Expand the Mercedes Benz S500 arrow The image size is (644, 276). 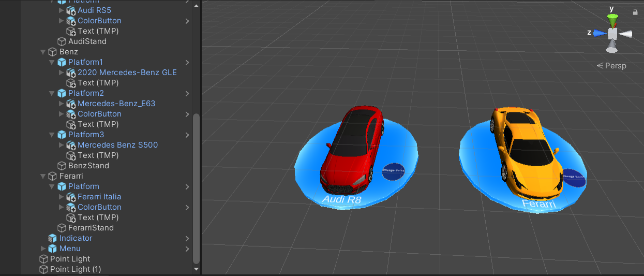pos(62,145)
